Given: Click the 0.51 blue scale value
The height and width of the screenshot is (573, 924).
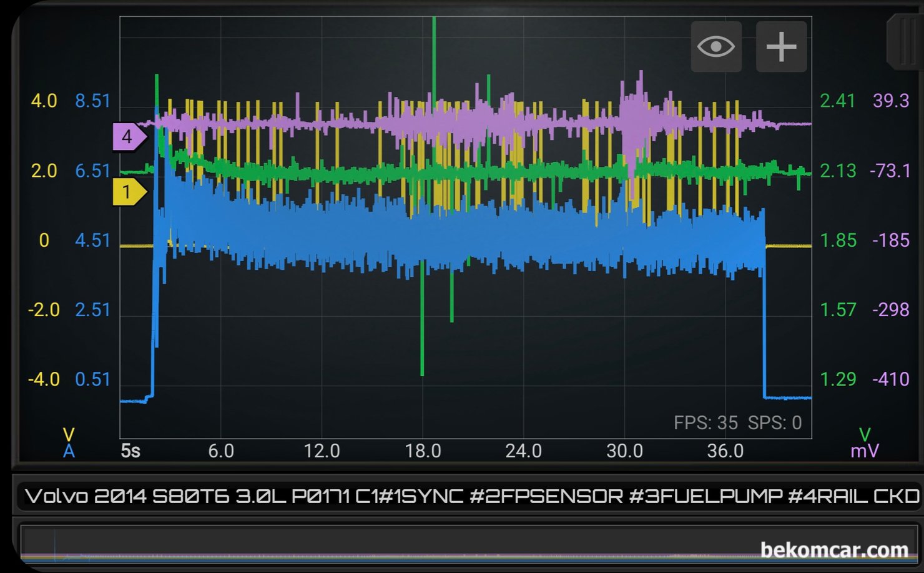Looking at the screenshot, I should coord(92,379).
